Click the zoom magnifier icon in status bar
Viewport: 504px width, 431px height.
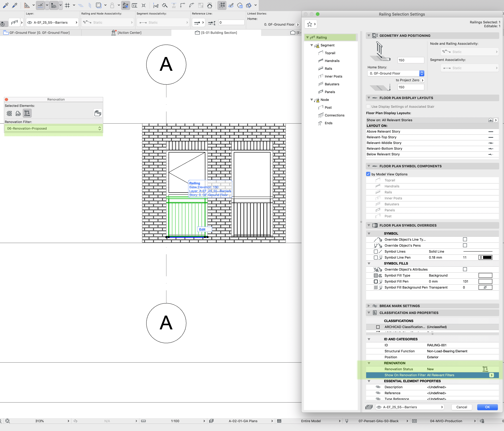(7, 421)
